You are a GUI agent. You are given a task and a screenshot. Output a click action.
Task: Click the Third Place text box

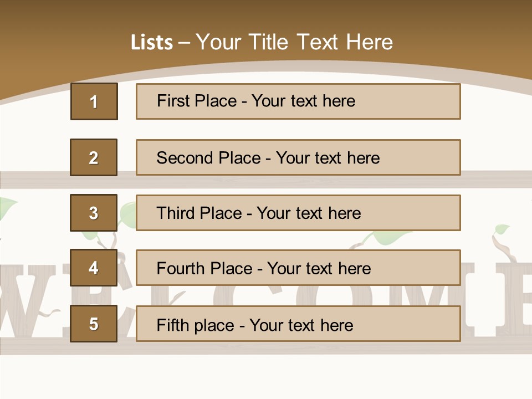click(x=298, y=213)
